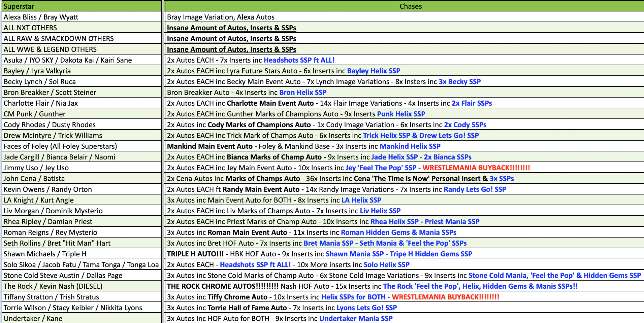Click the Roman Hidden Gems & Mania SSPs text
The image size is (644, 323).
(x=398, y=232)
